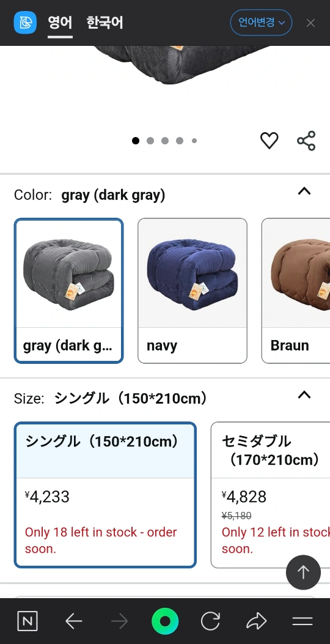Image resolution: width=330 pixels, height=644 pixels.
Task: Open the 언어변경 language dropdown
Action: tap(261, 23)
